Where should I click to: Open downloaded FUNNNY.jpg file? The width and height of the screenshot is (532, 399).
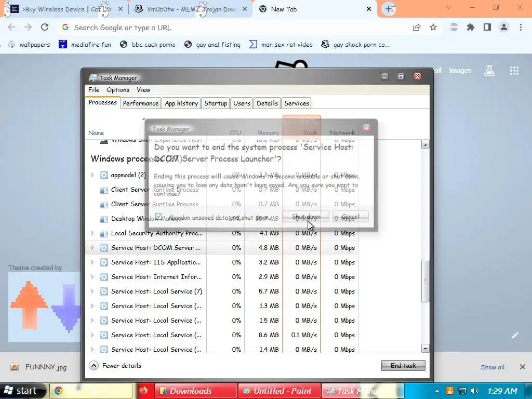(x=39, y=367)
